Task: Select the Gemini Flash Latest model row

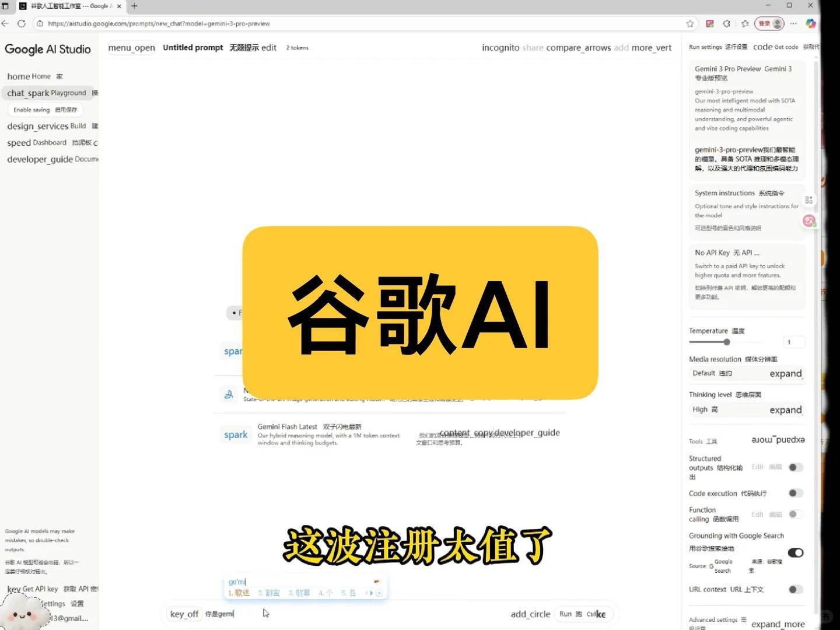Action: (x=390, y=435)
